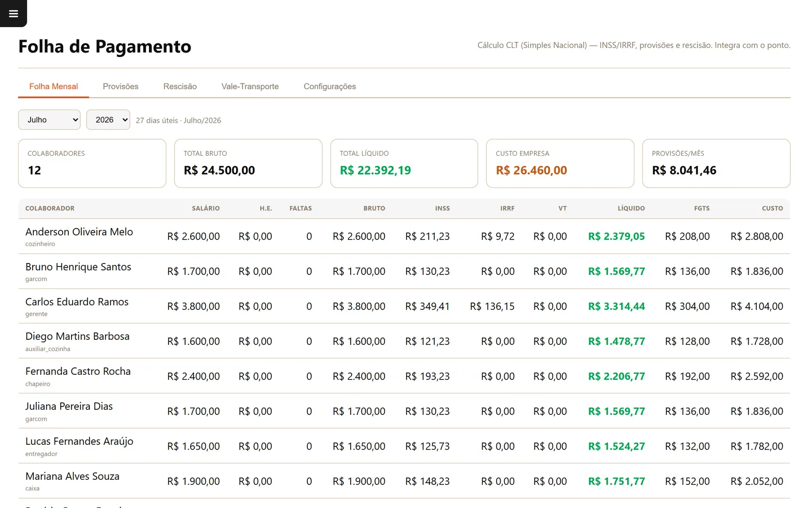Click Carlos Eduardo's IRRF R$ 136,15
The image size is (812, 508).
[x=492, y=306]
